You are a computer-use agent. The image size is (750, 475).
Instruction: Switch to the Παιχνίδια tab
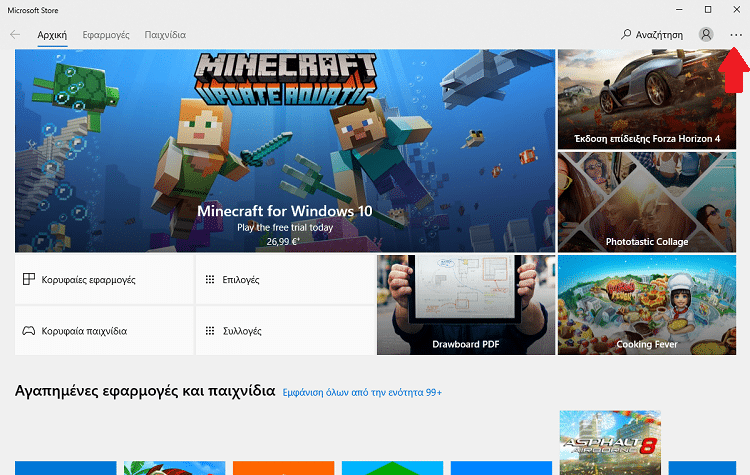pyautogui.click(x=165, y=35)
